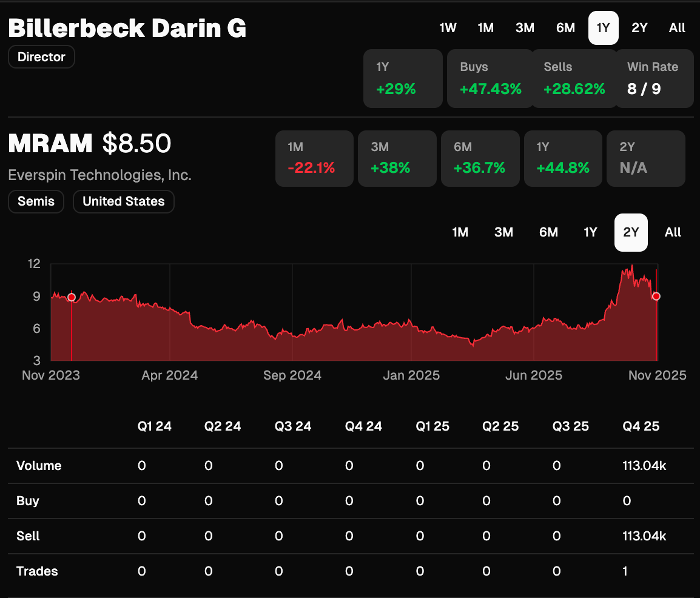Image resolution: width=700 pixels, height=598 pixels.
Task: Open the 1Y +29% performance card
Action: pos(403,79)
